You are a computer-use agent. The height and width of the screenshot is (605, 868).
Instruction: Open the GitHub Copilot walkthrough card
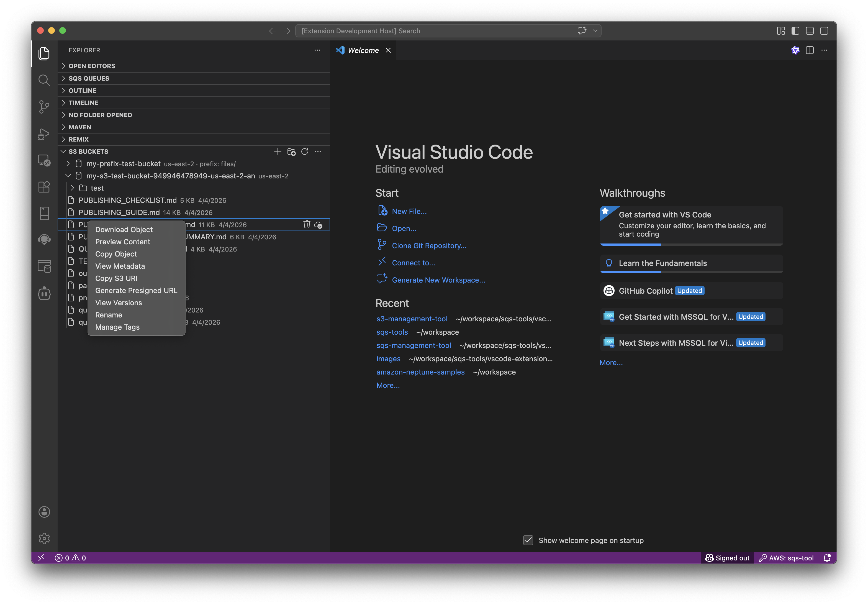pos(691,290)
